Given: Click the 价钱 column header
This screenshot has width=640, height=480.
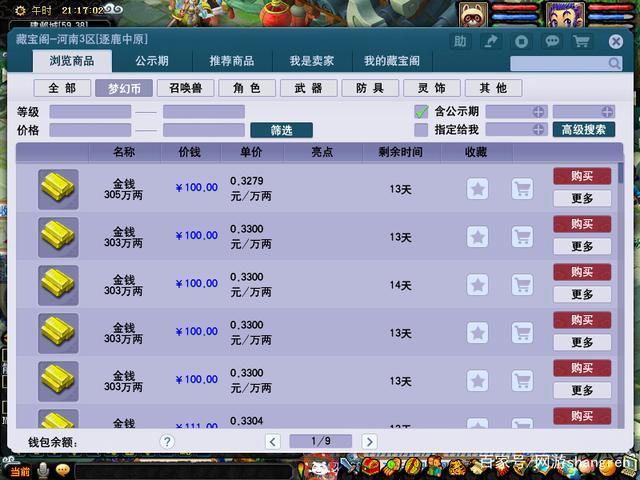Looking at the screenshot, I should coord(189,152).
